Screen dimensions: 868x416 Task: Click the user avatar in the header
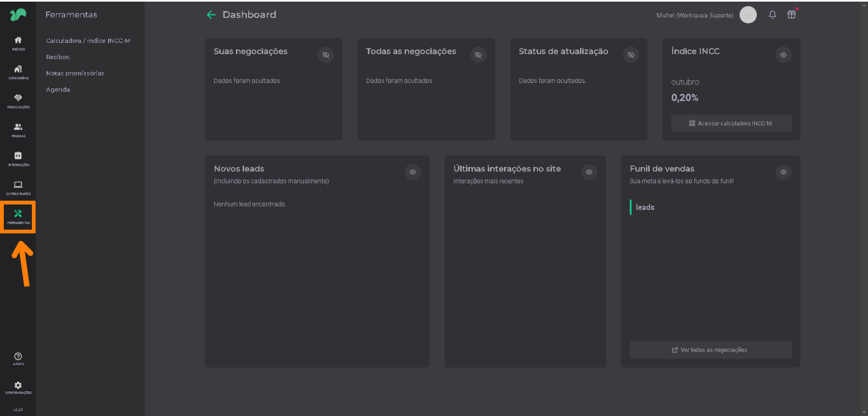tap(748, 15)
